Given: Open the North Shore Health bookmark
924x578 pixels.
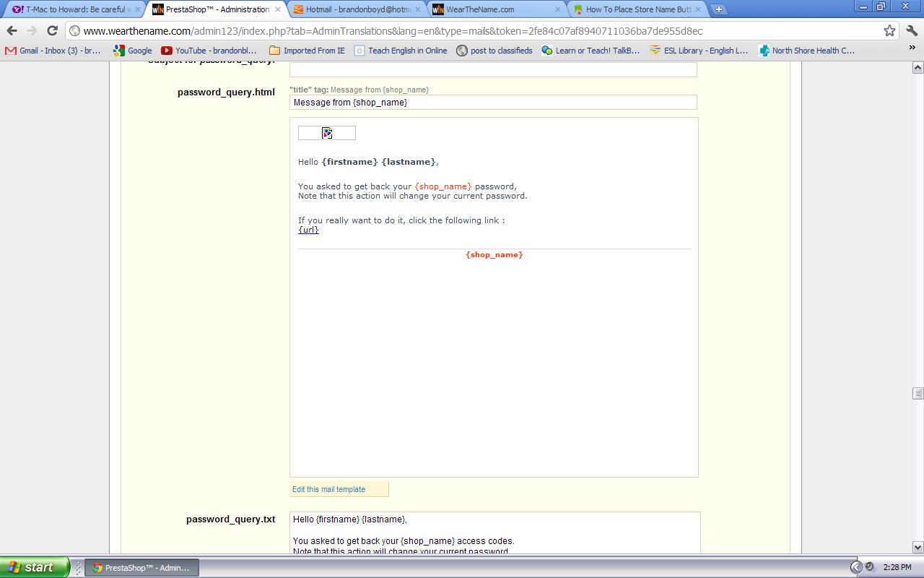Looking at the screenshot, I should click(x=807, y=51).
